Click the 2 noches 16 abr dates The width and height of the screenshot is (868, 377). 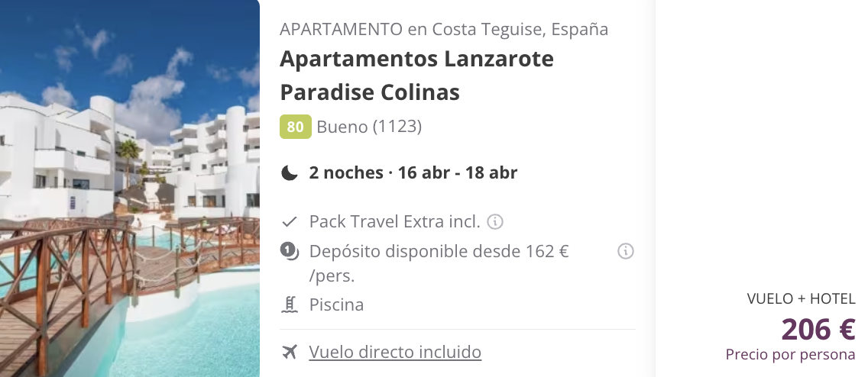coord(413,173)
